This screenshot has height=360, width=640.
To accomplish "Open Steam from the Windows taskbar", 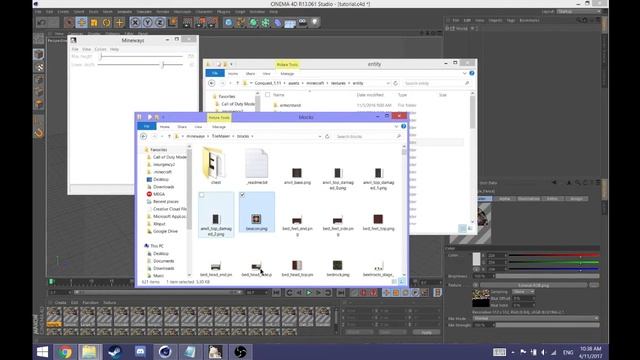I will [115, 352].
